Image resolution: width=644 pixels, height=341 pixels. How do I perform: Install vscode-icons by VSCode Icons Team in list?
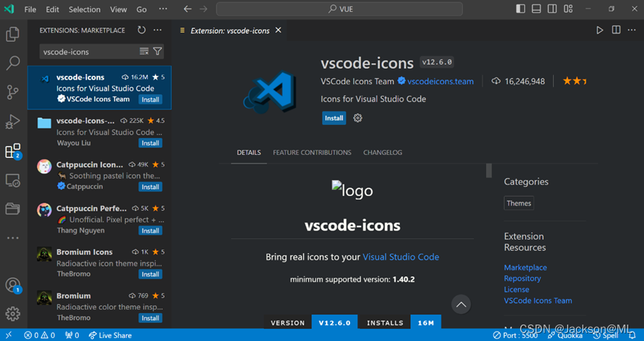point(150,100)
